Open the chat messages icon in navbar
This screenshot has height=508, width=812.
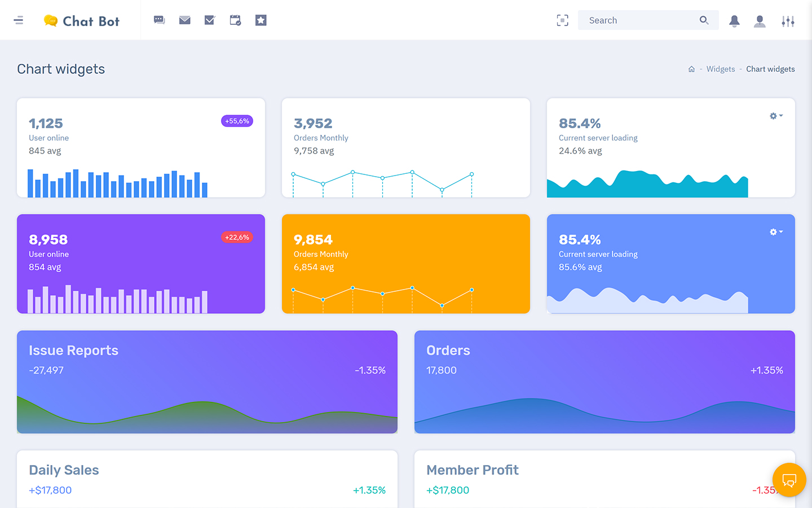coord(160,20)
